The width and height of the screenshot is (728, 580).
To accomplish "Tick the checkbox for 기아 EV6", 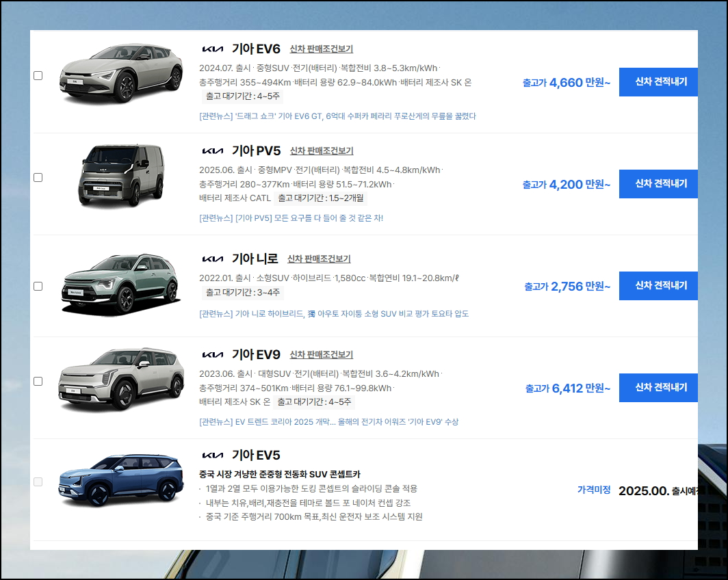I will (38, 76).
